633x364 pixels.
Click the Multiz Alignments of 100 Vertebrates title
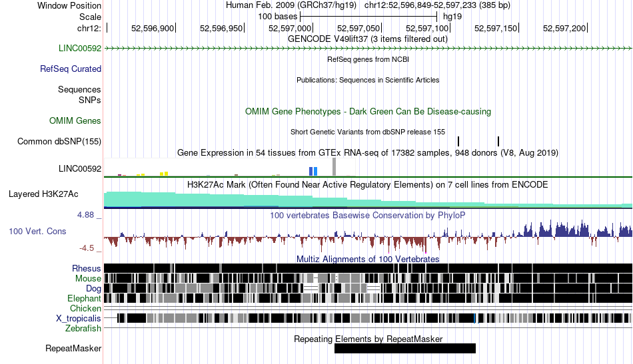(368, 259)
